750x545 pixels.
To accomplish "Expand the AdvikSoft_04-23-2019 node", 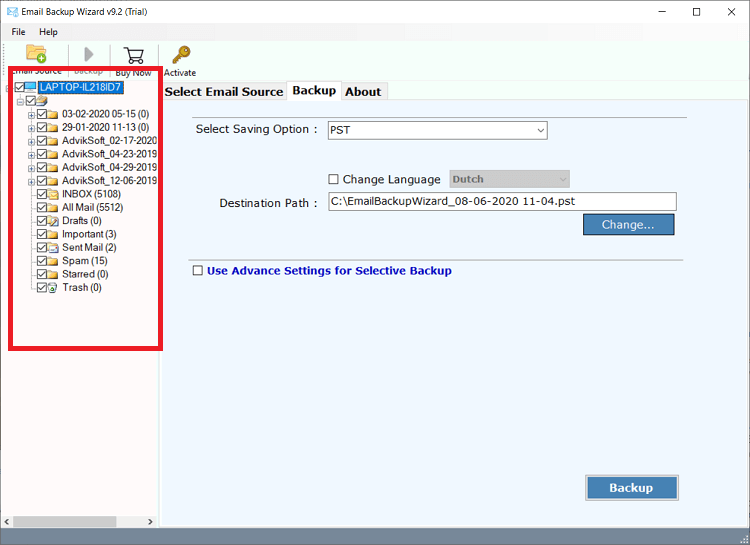I will pyautogui.click(x=31, y=155).
